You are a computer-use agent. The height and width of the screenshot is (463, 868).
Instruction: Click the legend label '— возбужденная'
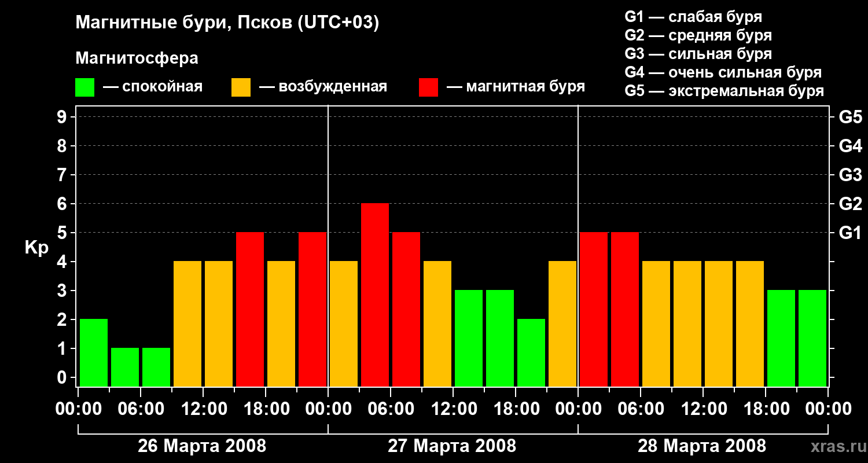323,87
